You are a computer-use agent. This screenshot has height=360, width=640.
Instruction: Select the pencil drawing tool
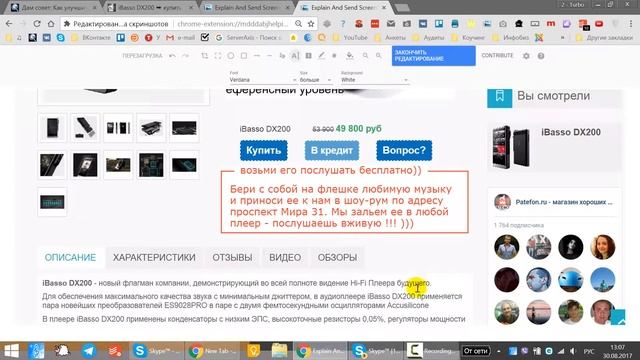[x=322, y=56]
